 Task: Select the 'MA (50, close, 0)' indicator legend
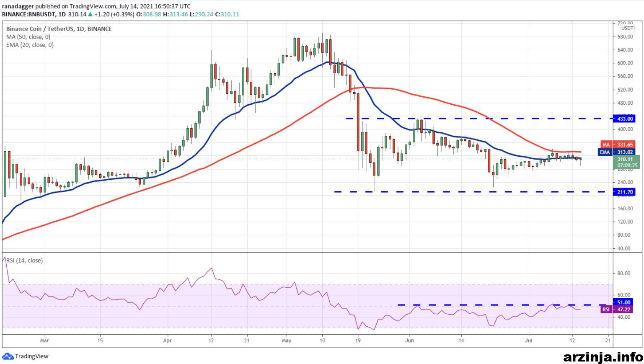coord(28,37)
